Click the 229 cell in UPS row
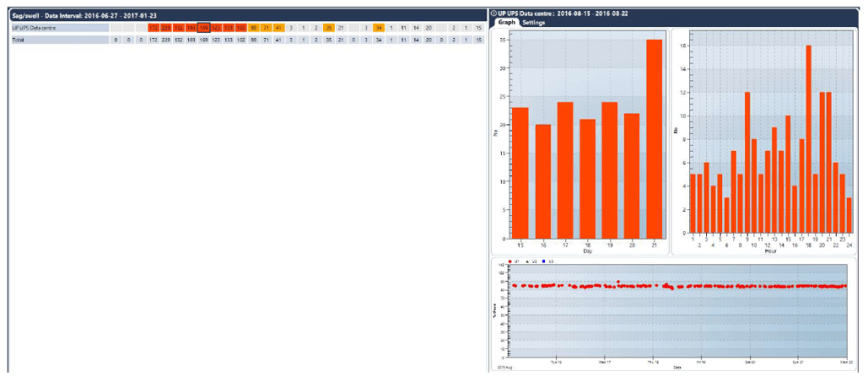The width and height of the screenshot is (868, 382). point(166,28)
